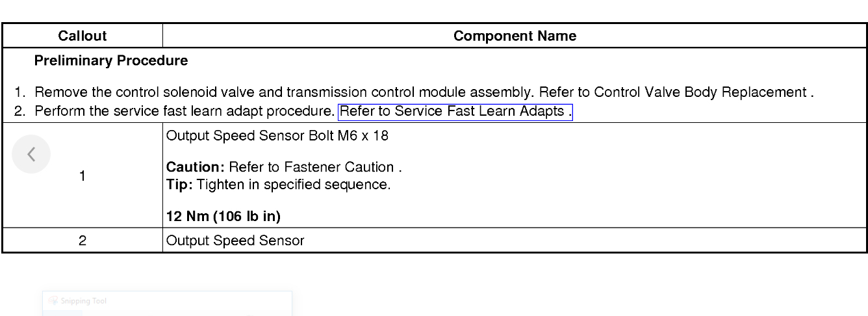Click the bold Tip: label

click(x=179, y=185)
